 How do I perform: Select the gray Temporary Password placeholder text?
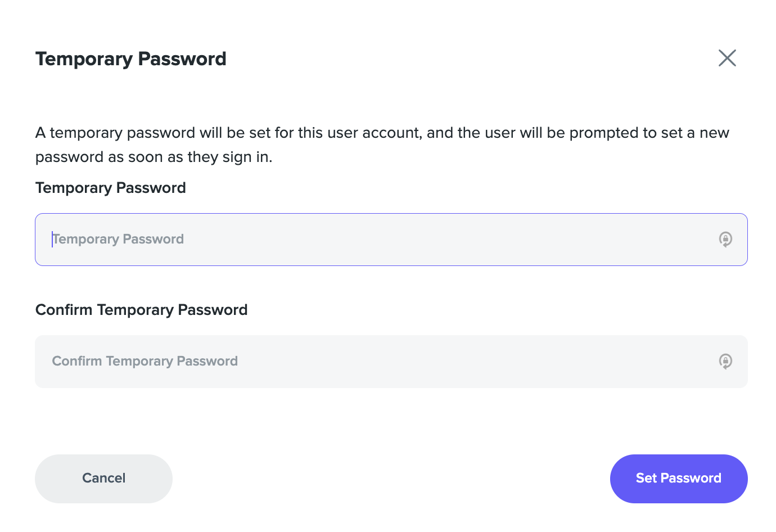click(x=118, y=239)
